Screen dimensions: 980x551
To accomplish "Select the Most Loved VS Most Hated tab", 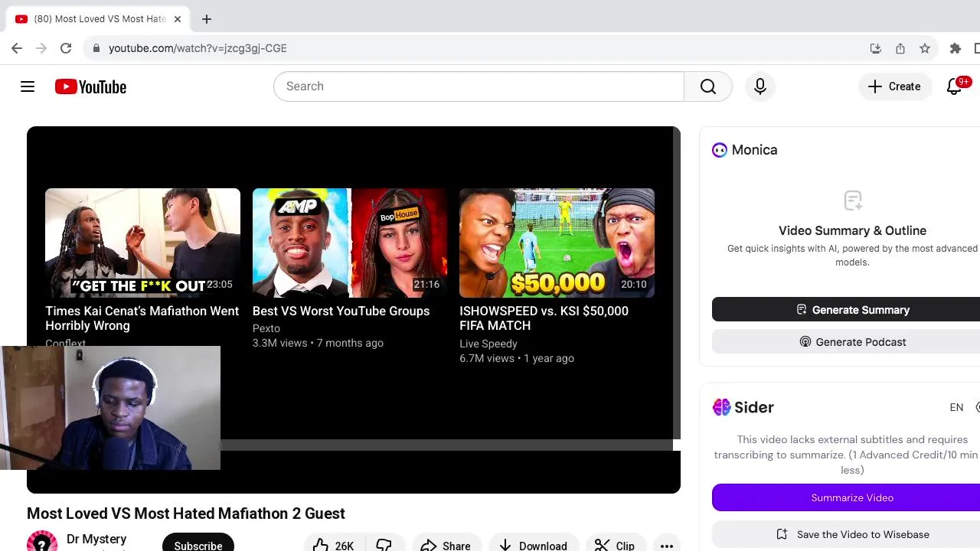I will [x=98, y=19].
